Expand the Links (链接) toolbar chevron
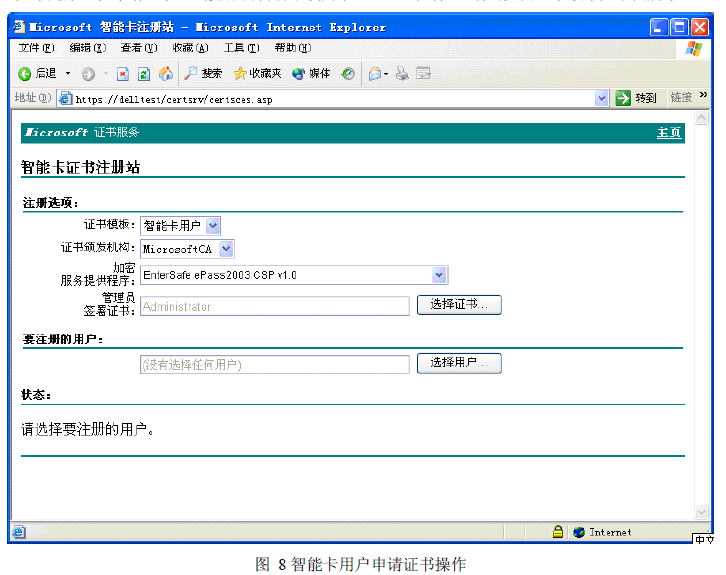 coord(703,95)
